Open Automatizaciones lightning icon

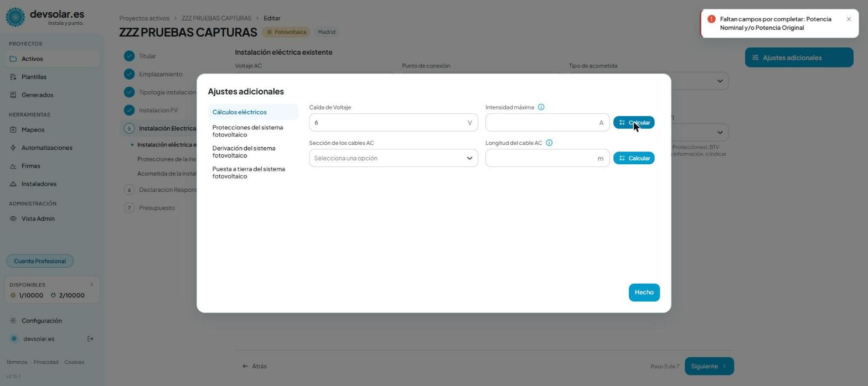tap(13, 148)
